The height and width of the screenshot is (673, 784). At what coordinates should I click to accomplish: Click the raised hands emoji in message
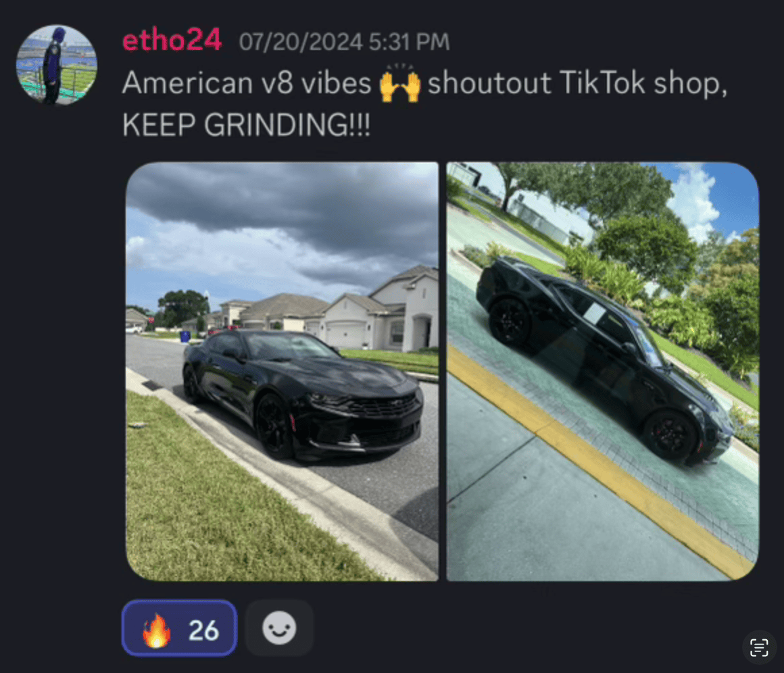tap(399, 83)
